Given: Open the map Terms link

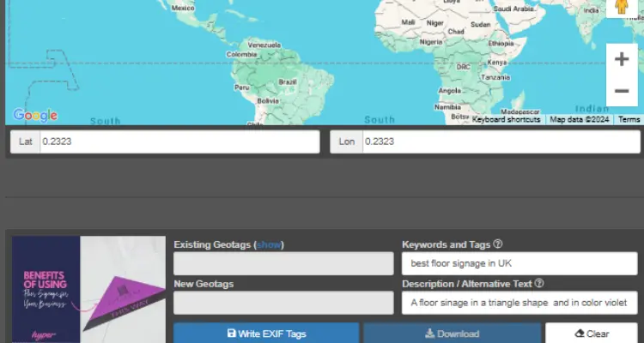Looking at the screenshot, I should click(629, 119).
